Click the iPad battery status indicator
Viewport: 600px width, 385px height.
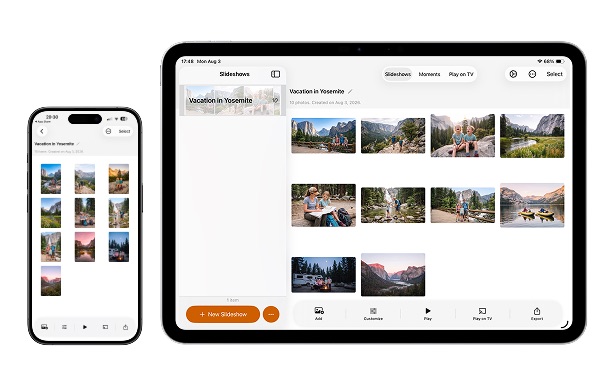coord(560,61)
